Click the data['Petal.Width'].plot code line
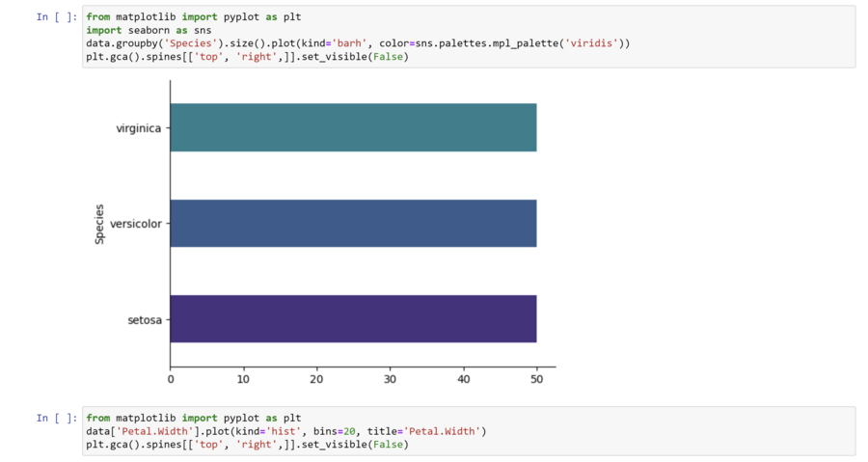 pos(285,430)
